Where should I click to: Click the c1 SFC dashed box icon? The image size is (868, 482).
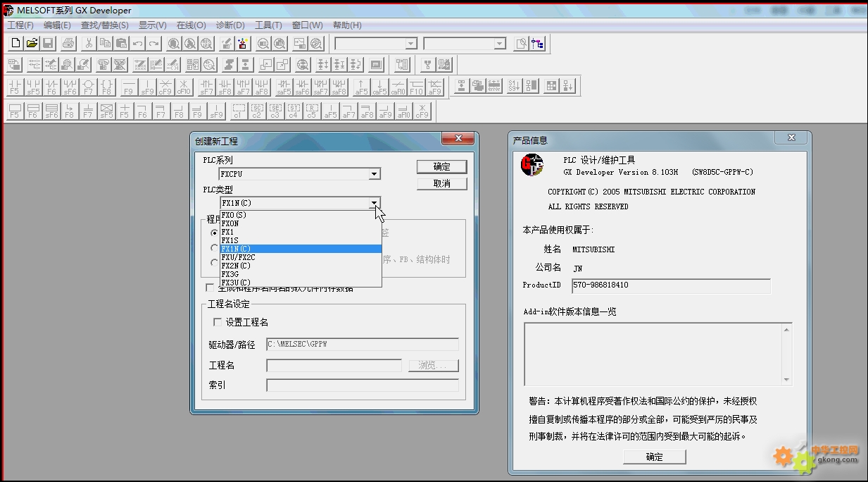click(x=239, y=111)
